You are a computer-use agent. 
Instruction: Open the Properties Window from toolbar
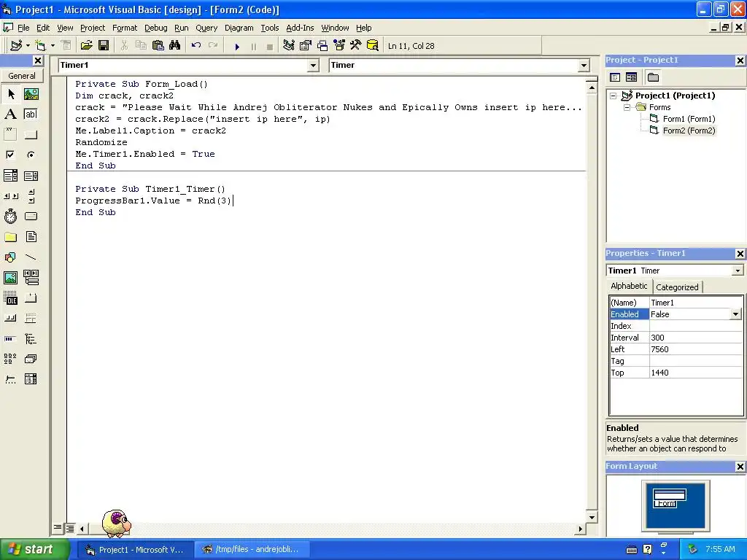click(x=306, y=46)
